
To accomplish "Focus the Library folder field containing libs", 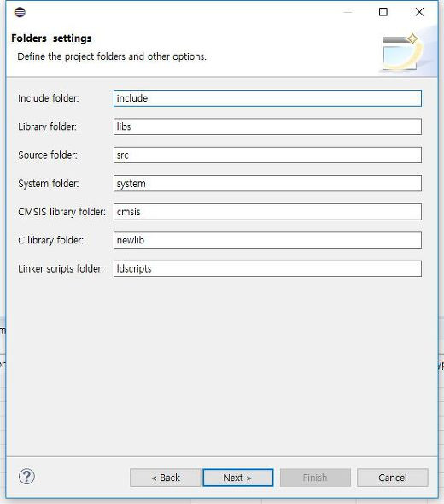I will tap(267, 126).
